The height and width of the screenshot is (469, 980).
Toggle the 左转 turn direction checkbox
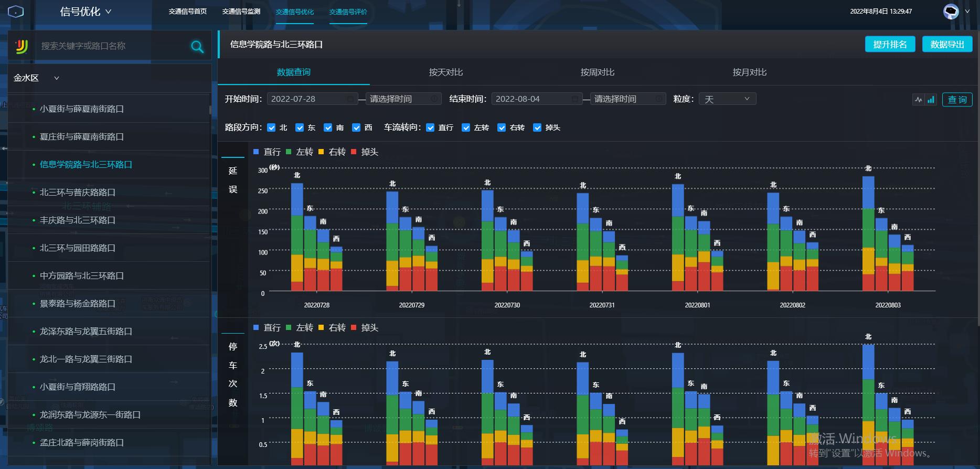coord(466,127)
